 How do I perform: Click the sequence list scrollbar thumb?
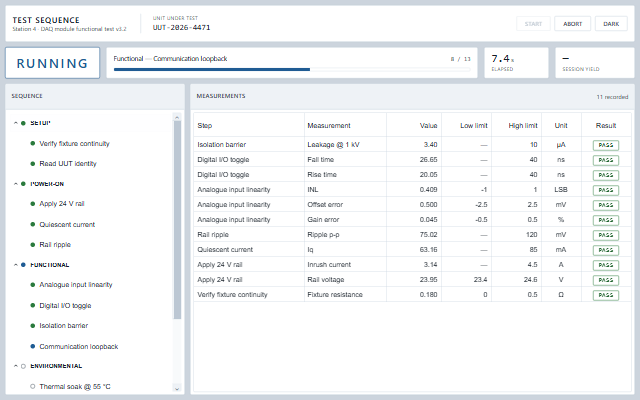click(x=177, y=220)
